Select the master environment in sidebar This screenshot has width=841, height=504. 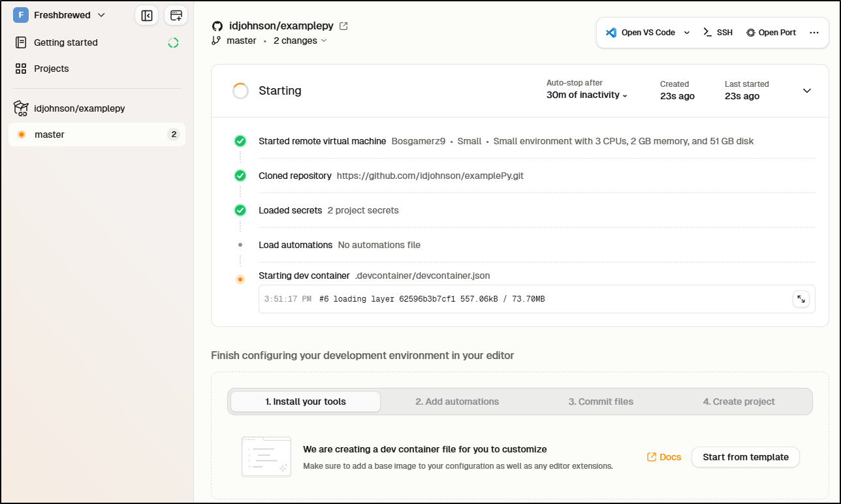coord(97,134)
